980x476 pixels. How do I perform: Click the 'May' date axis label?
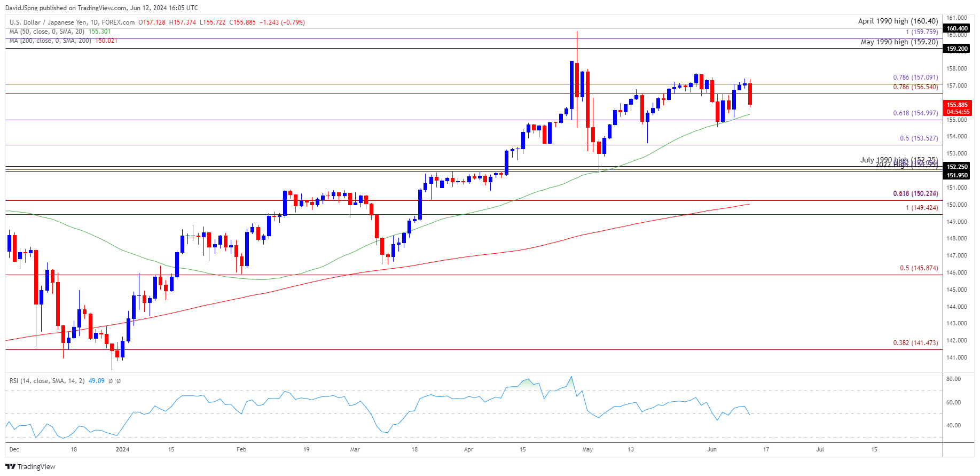point(587,449)
